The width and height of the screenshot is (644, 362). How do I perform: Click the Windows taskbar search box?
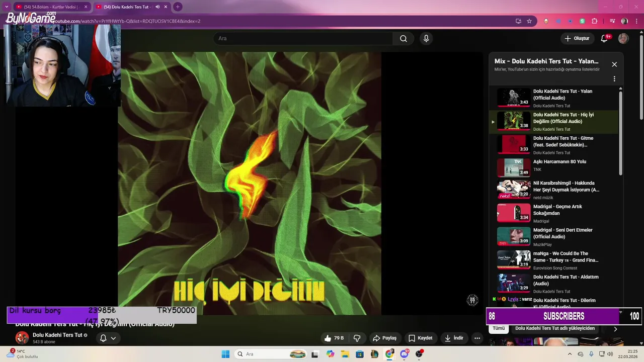point(271,354)
